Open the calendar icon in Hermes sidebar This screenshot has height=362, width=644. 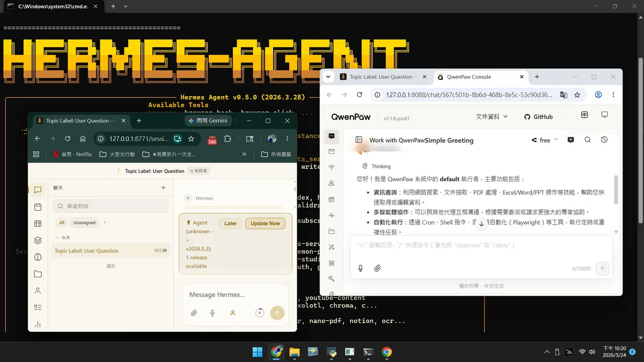(38, 207)
